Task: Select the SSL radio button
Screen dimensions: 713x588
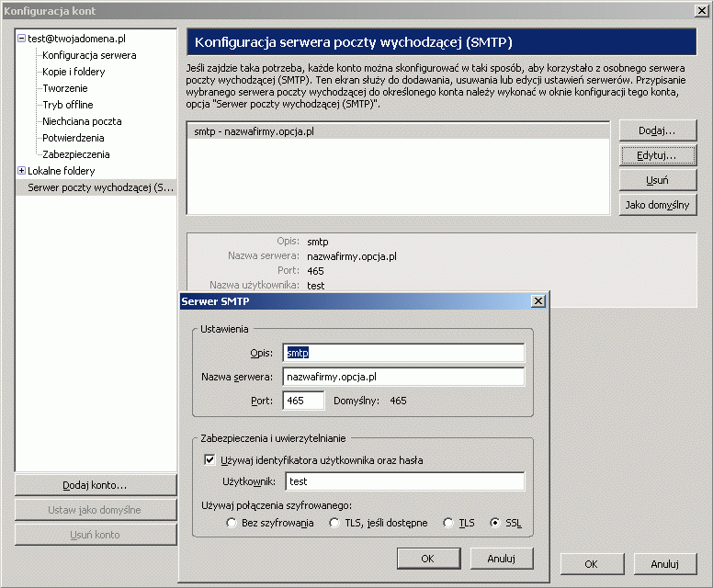Action: click(x=494, y=523)
